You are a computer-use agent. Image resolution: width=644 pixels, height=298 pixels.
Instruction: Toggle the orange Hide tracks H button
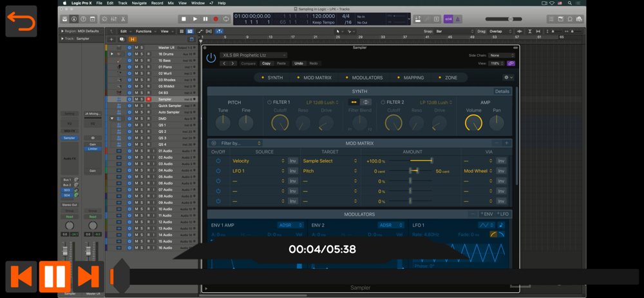click(132, 39)
